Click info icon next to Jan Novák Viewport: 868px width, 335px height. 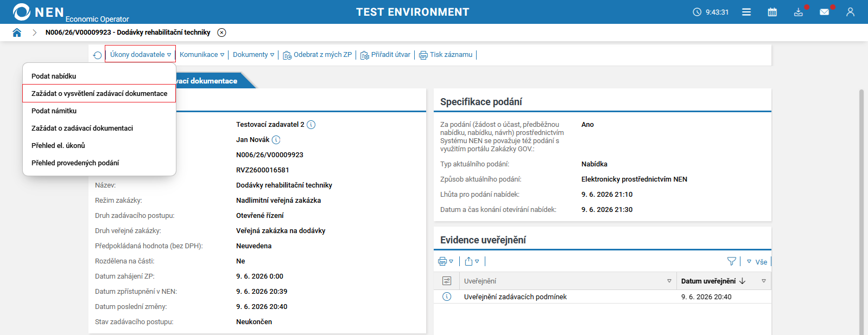(x=276, y=140)
